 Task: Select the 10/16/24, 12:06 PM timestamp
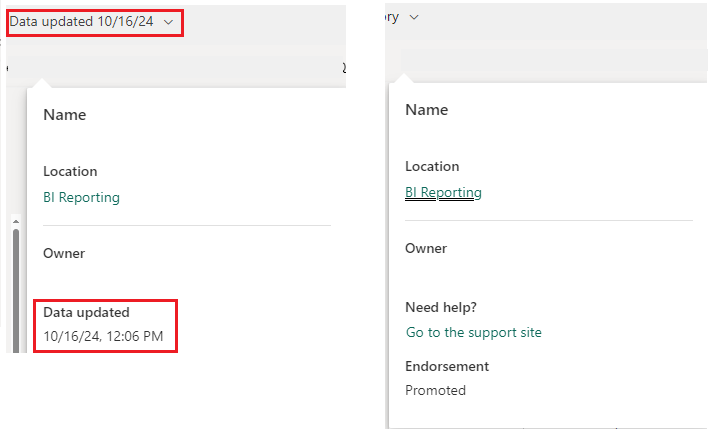(x=103, y=336)
